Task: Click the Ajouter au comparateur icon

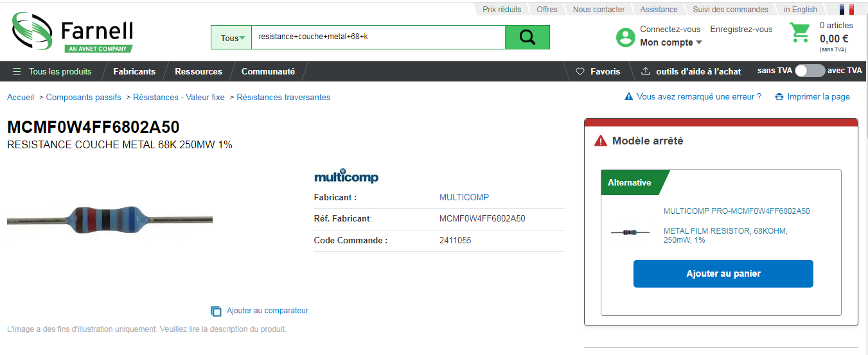Action: point(216,311)
